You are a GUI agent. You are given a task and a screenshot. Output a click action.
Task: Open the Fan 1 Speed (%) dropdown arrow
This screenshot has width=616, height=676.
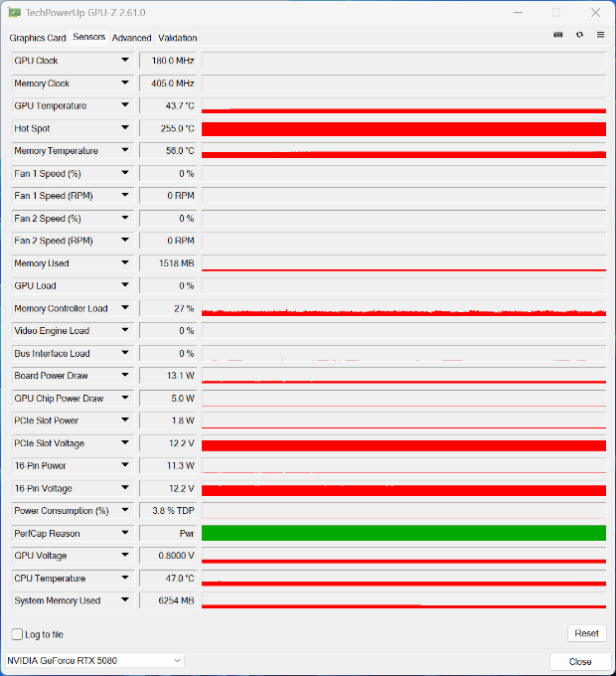tap(125, 173)
